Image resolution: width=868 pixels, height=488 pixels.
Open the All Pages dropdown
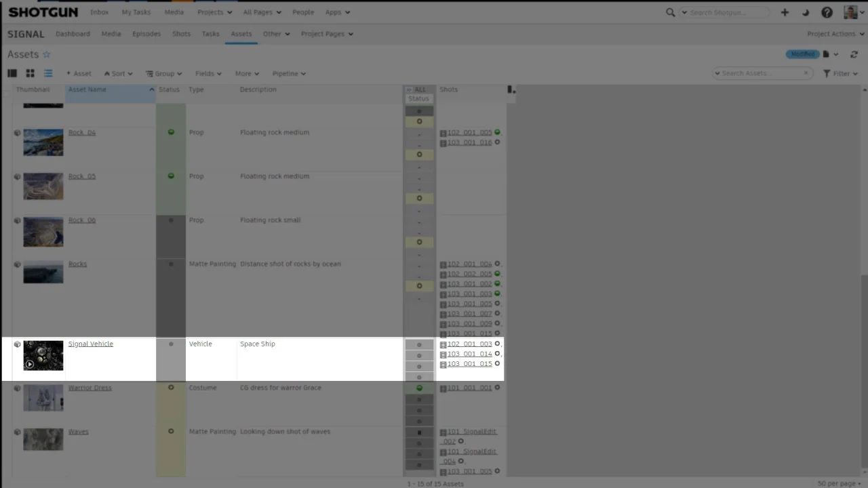[x=262, y=12]
